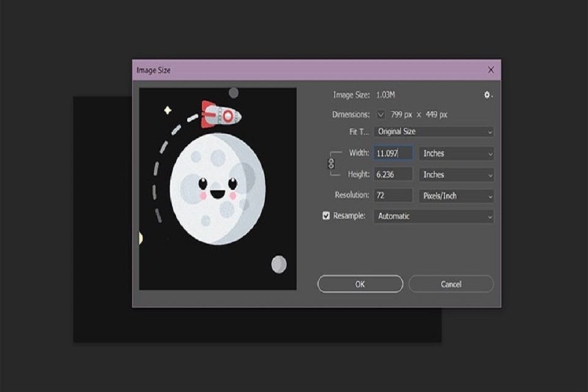Click the moon preview thumbnail
The height and width of the screenshot is (392, 588).
coord(217,189)
